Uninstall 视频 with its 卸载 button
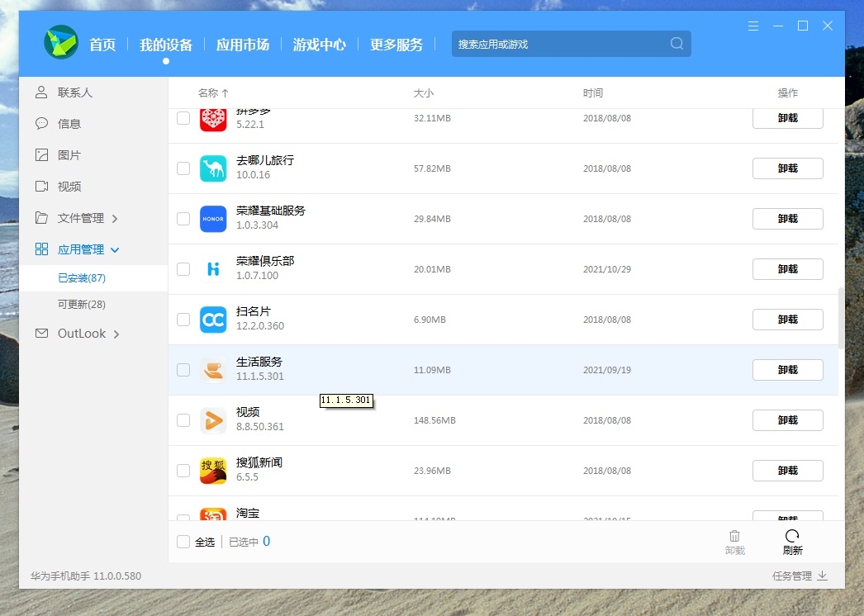The width and height of the screenshot is (864, 616). pos(787,420)
